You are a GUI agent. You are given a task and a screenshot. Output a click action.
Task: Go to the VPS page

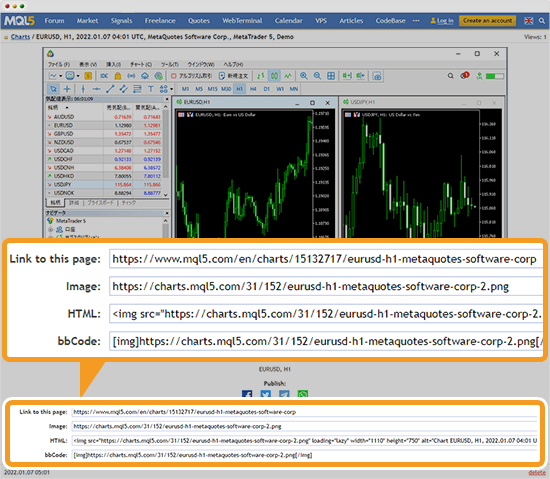321,21
